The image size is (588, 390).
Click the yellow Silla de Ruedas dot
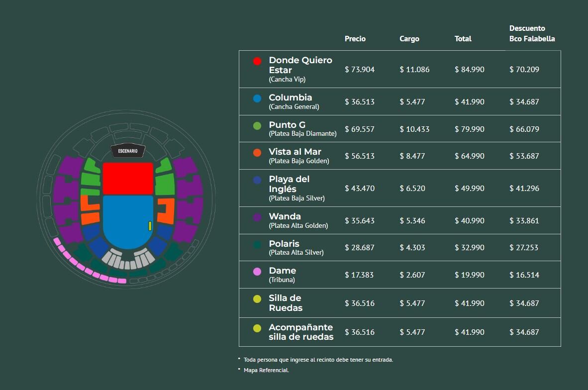point(257,299)
